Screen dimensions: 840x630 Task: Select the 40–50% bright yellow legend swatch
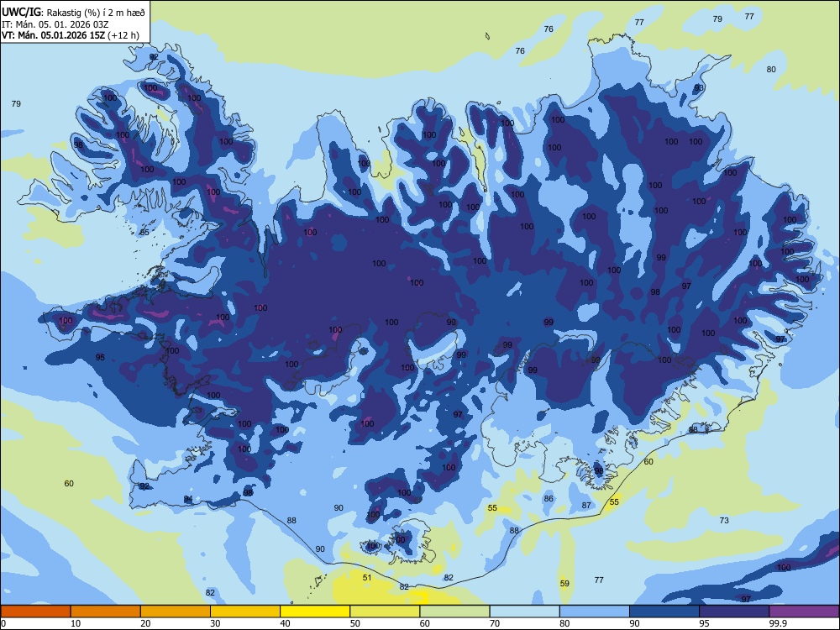coord(315,612)
